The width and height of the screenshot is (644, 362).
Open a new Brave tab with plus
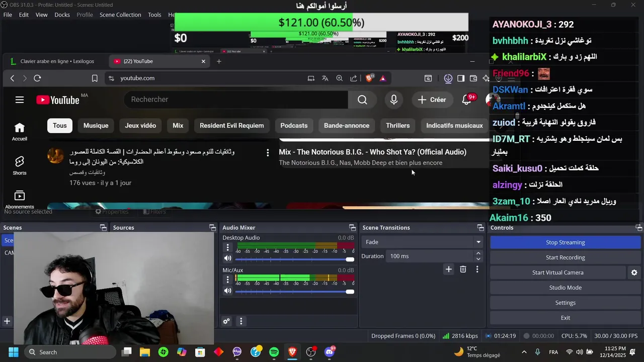click(219, 61)
